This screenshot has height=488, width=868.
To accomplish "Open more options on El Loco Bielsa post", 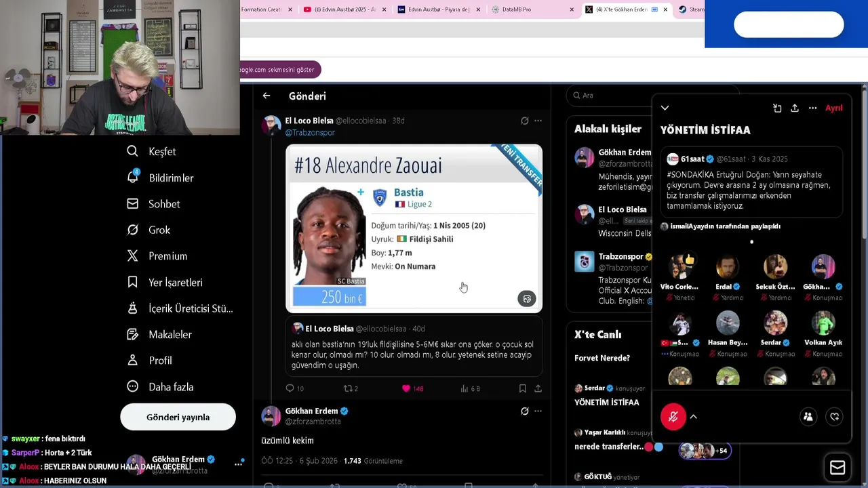I will [538, 121].
